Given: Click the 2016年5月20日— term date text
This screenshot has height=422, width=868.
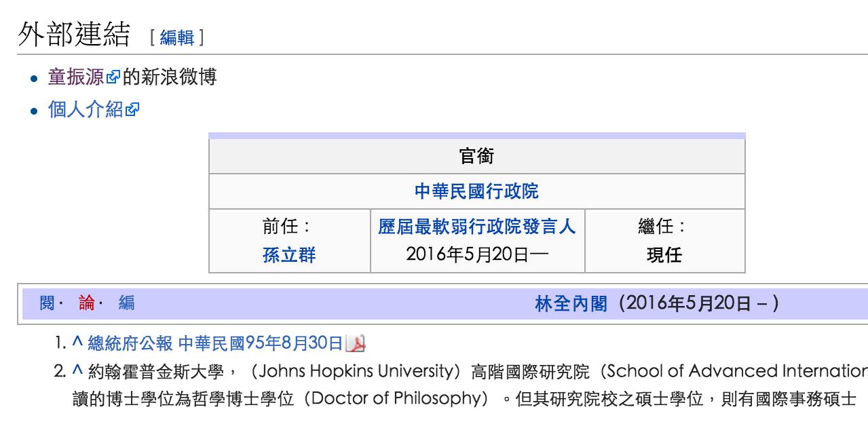Looking at the screenshot, I should (x=477, y=254).
